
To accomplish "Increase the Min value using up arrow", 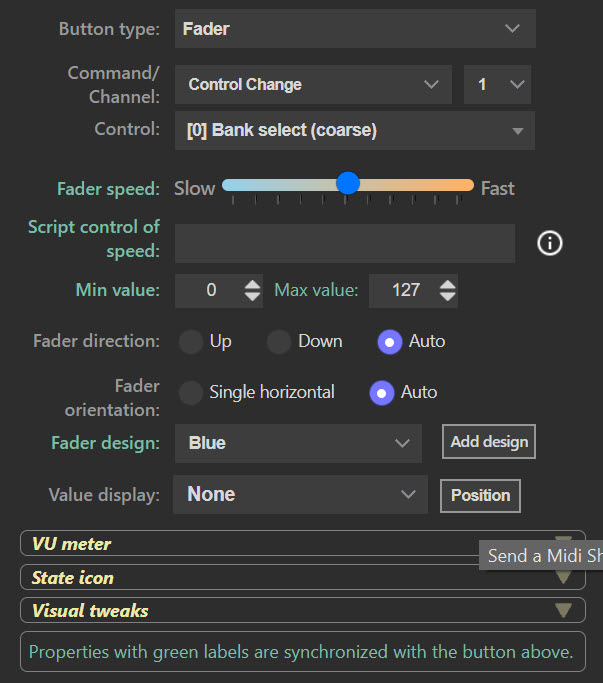I will pos(253,284).
